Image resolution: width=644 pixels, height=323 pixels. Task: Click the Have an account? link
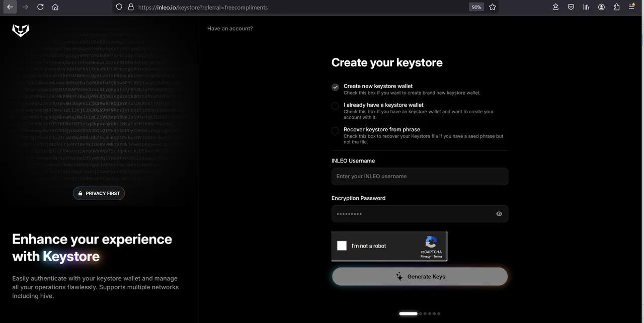230,29
